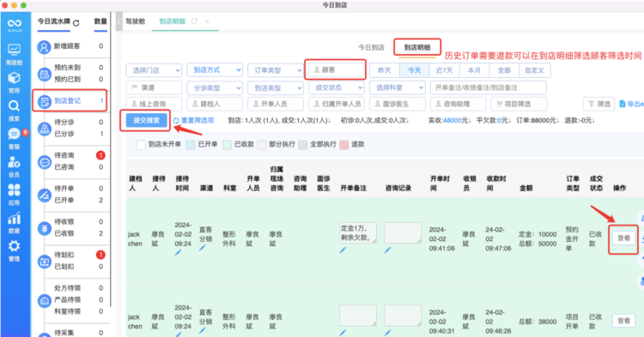
Task: Click the 筛选 button
Action: 598,104
